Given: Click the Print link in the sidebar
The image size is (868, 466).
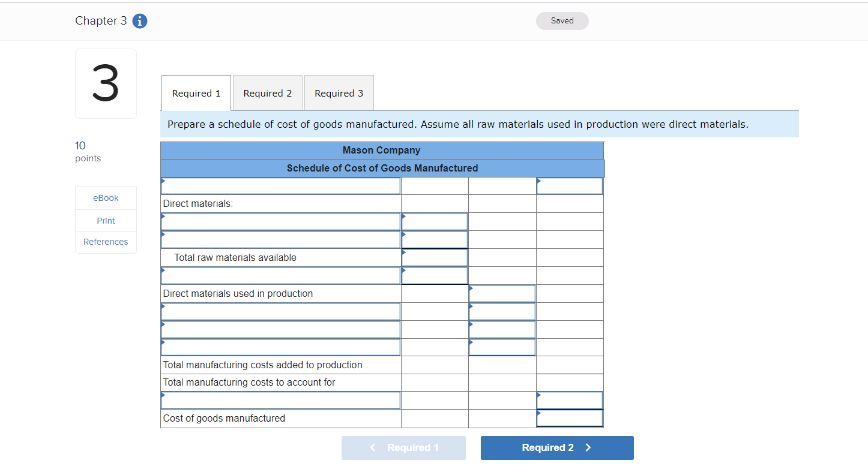Looking at the screenshot, I should point(106,220).
